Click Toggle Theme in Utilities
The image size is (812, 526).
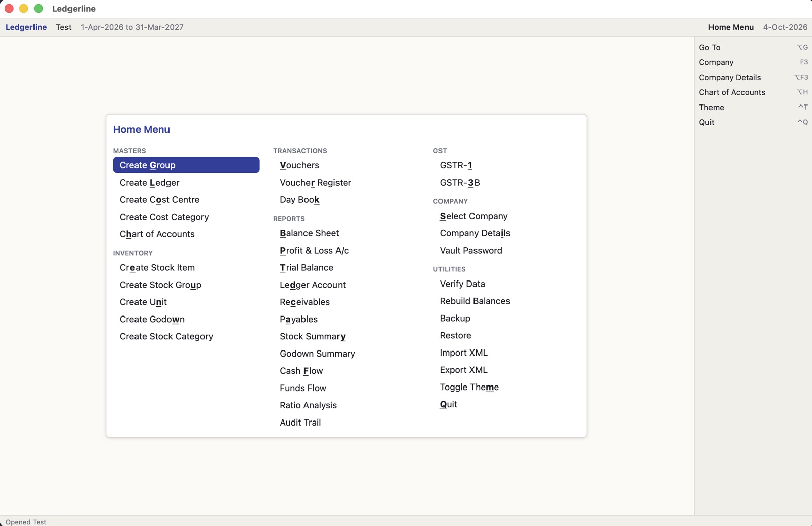coord(506,388)
